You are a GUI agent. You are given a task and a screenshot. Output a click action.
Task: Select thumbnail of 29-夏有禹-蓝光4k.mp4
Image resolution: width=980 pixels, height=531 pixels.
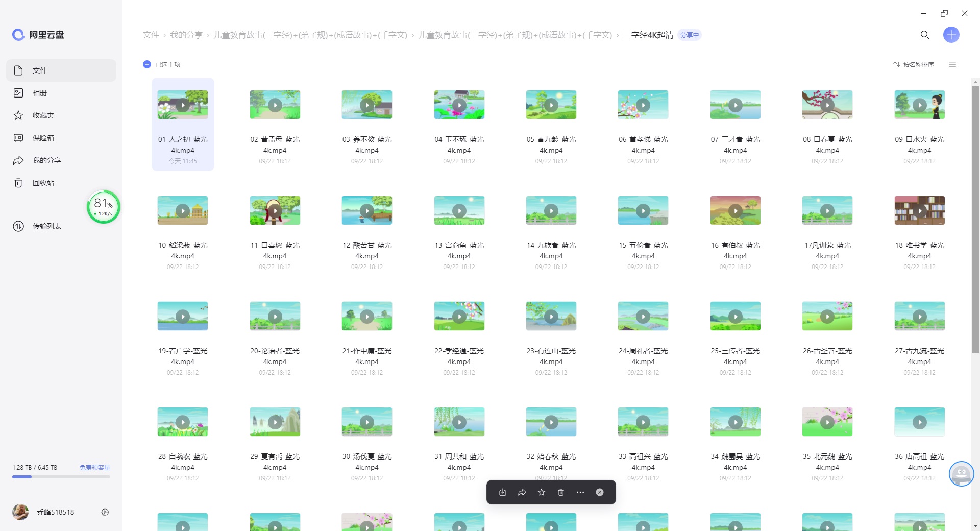click(275, 422)
